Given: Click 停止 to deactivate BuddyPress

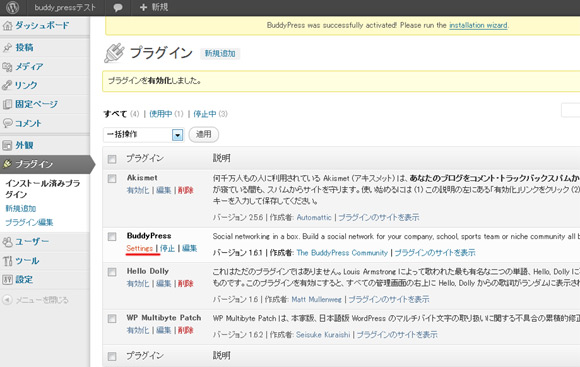Looking at the screenshot, I should [x=167, y=248].
